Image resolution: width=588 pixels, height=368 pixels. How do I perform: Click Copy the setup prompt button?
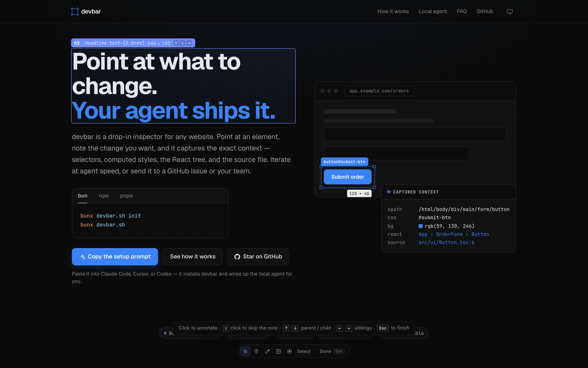[115, 257]
